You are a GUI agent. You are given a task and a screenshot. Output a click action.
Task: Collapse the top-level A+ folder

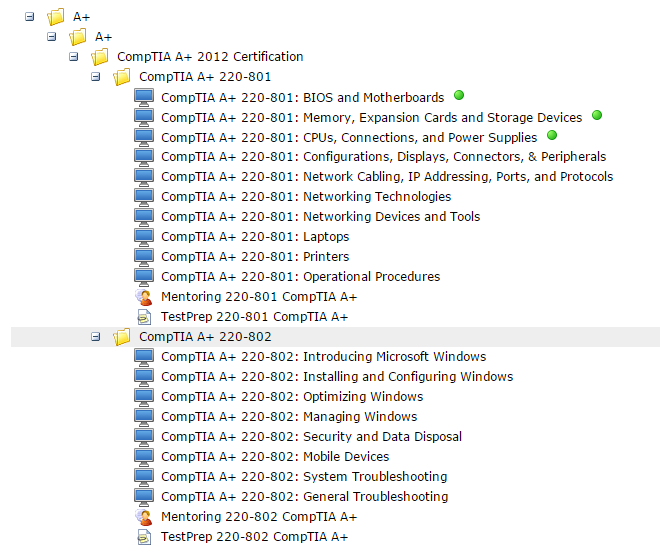[29, 17]
